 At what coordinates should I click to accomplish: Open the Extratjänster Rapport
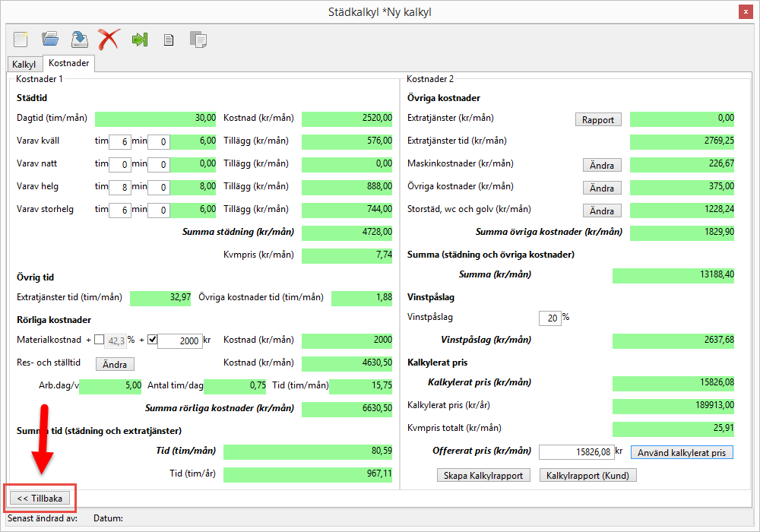point(598,119)
